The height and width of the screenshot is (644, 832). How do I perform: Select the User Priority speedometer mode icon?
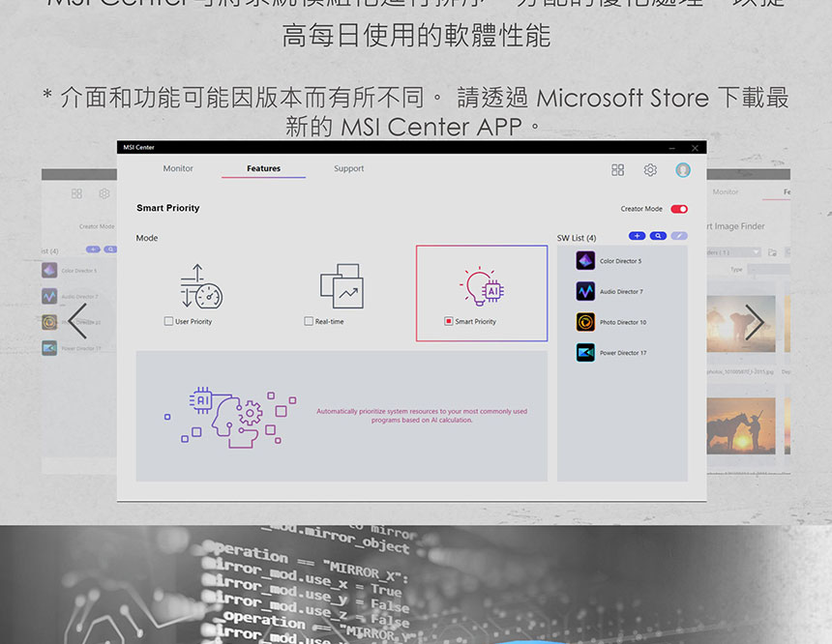pyautogui.click(x=201, y=286)
